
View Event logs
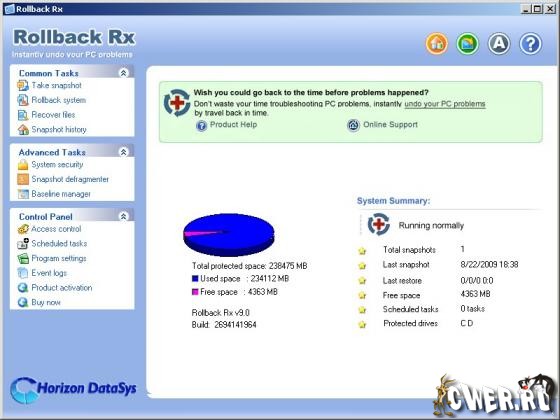tap(49, 273)
